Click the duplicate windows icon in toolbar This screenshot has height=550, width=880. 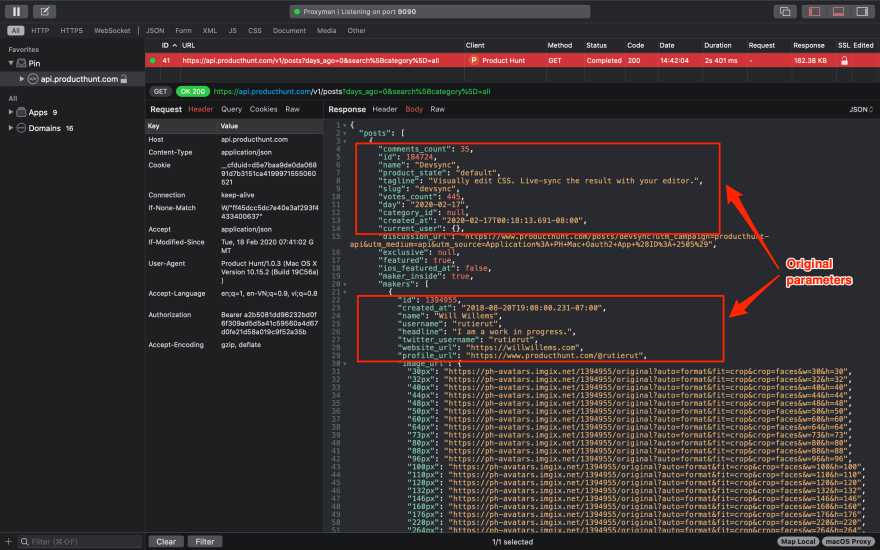785,11
